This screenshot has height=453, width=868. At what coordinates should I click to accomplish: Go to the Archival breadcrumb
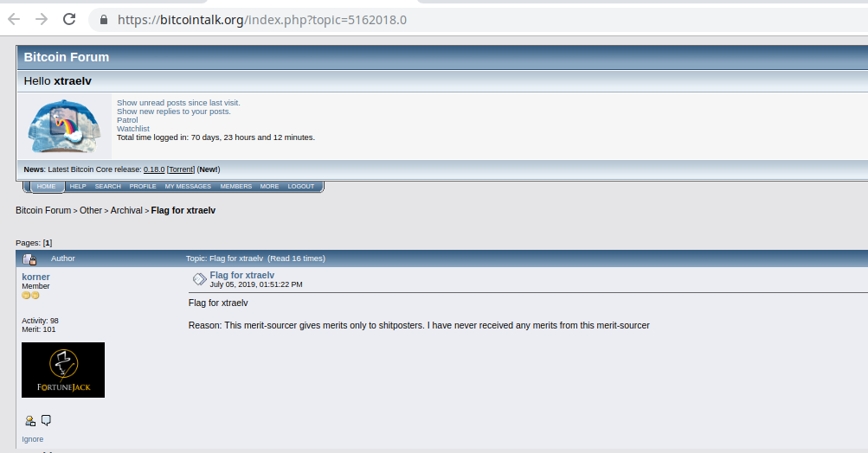click(x=126, y=210)
